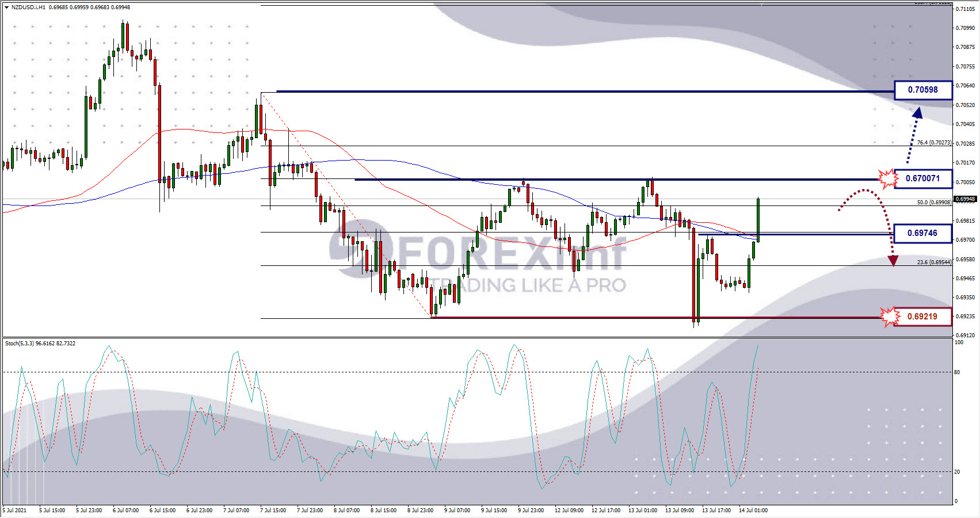Click 0.70990 on the price scale
The height and width of the screenshot is (518, 980).
965,28
